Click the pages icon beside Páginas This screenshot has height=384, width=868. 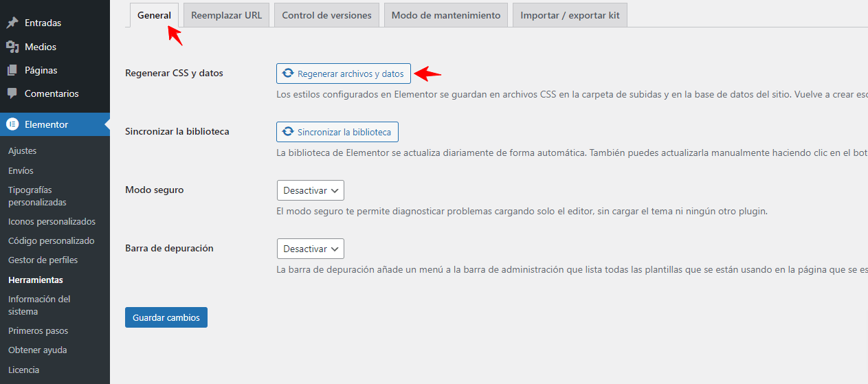pyautogui.click(x=12, y=70)
